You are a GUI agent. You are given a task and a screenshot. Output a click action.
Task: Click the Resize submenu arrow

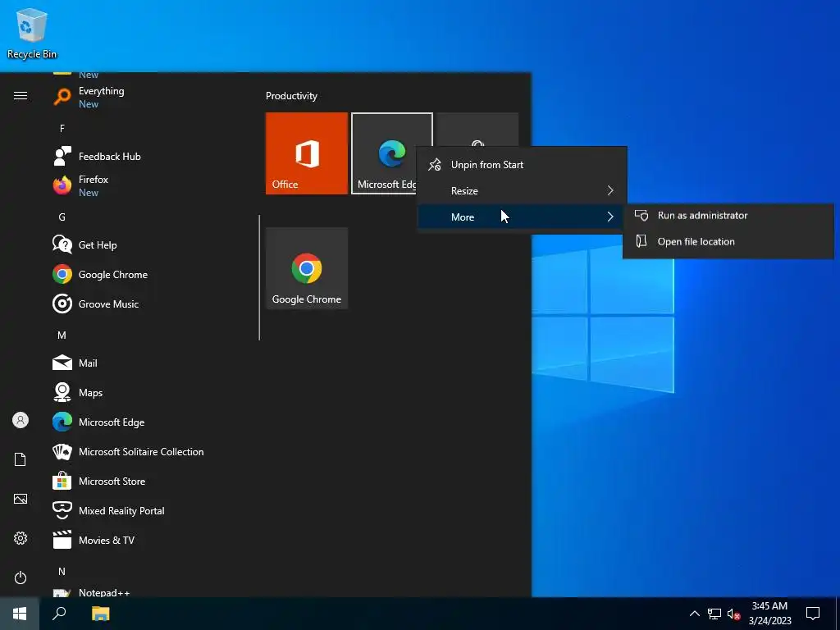coord(610,190)
